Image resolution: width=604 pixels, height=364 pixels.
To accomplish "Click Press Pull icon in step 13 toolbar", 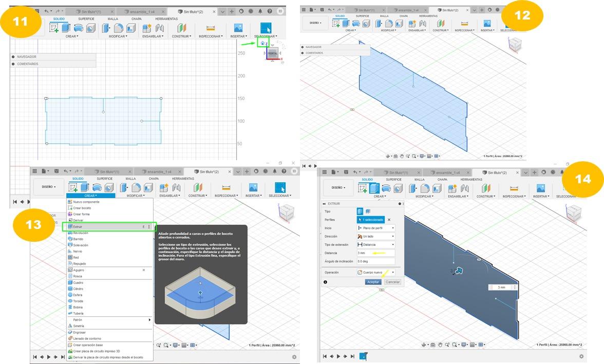I will point(124,187).
